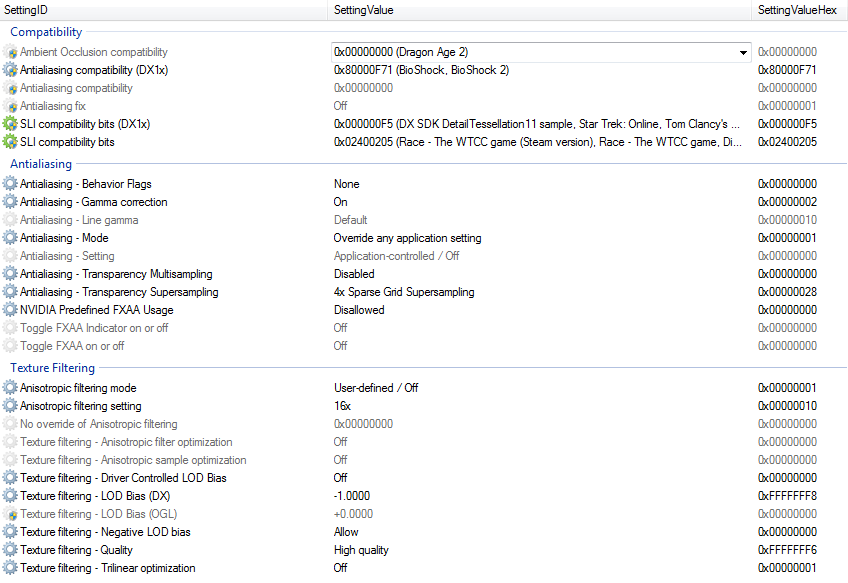The height and width of the screenshot is (583, 848).
Task: Select the Antialiasing fix row label
Action: (53, 106)
